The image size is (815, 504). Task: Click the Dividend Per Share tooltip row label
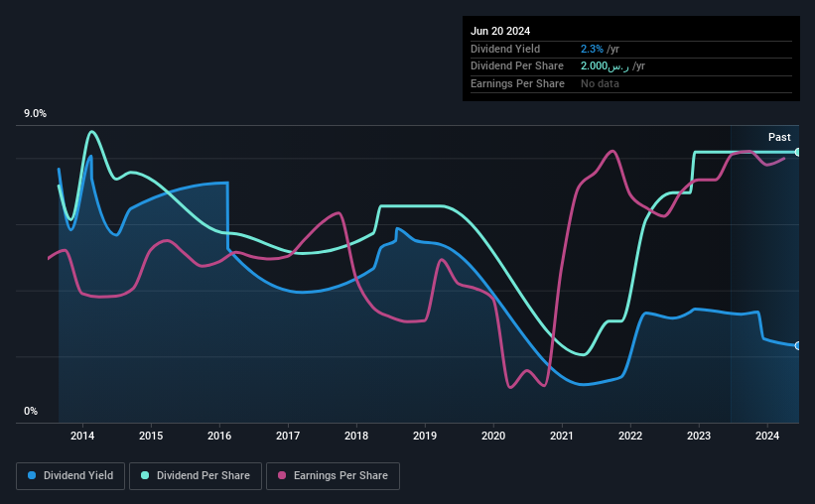tap(517, 66)
